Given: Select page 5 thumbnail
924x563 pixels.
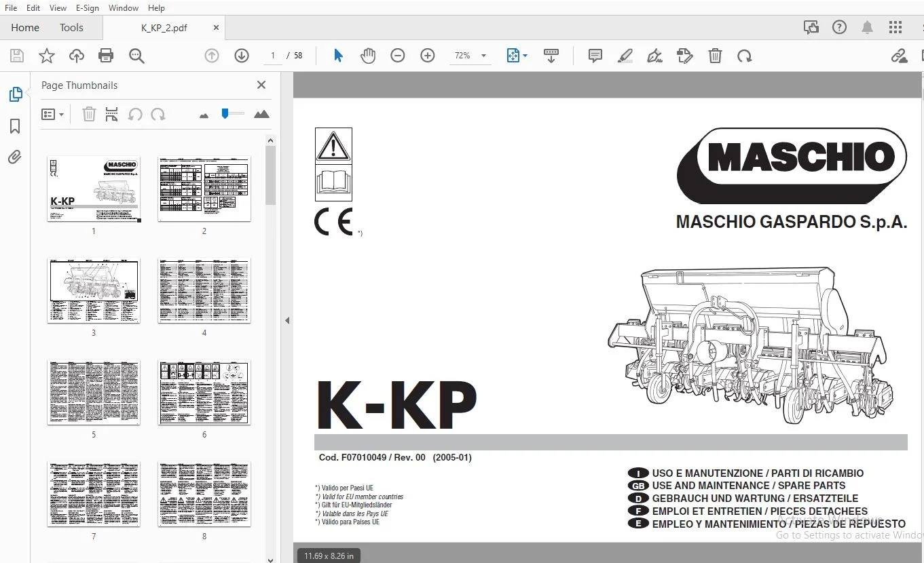Looking at the screenshot, I should [x=94, y=392].
